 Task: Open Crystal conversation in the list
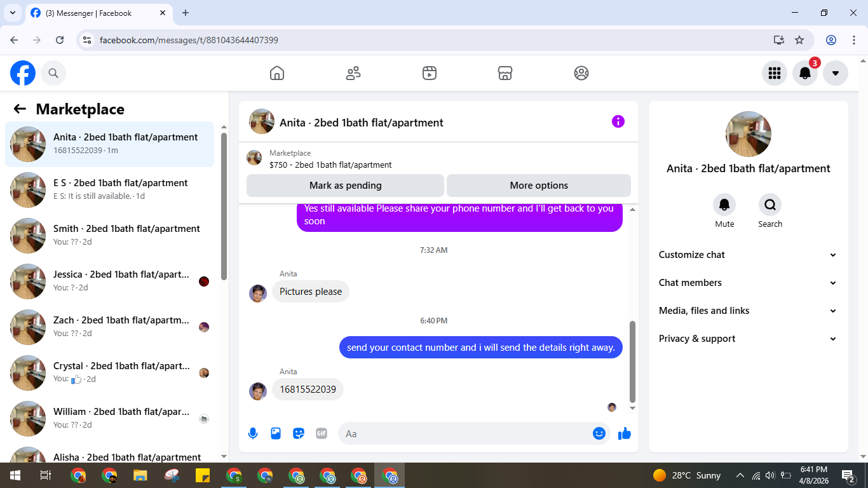109,373
